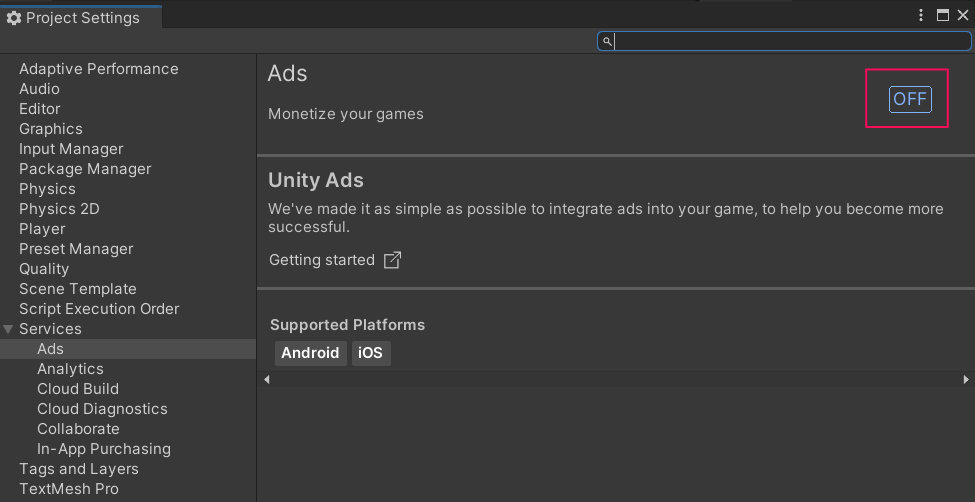The image size is (975, 502).
Task: Open Player settings
Action: 42,229
